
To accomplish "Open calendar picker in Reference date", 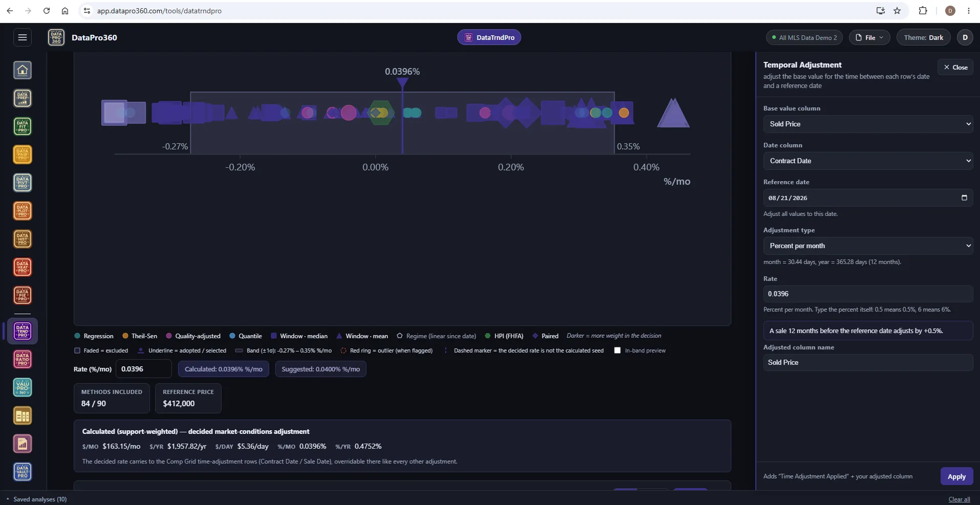I will [x=964, y=197].
